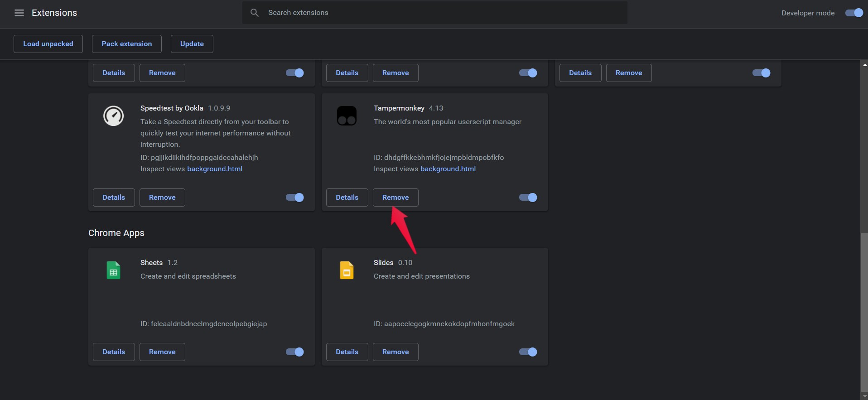Toggle the top-left partially visible extension card switch
The width and height of the screenshot is (868, 400).
tap(295, 73)
